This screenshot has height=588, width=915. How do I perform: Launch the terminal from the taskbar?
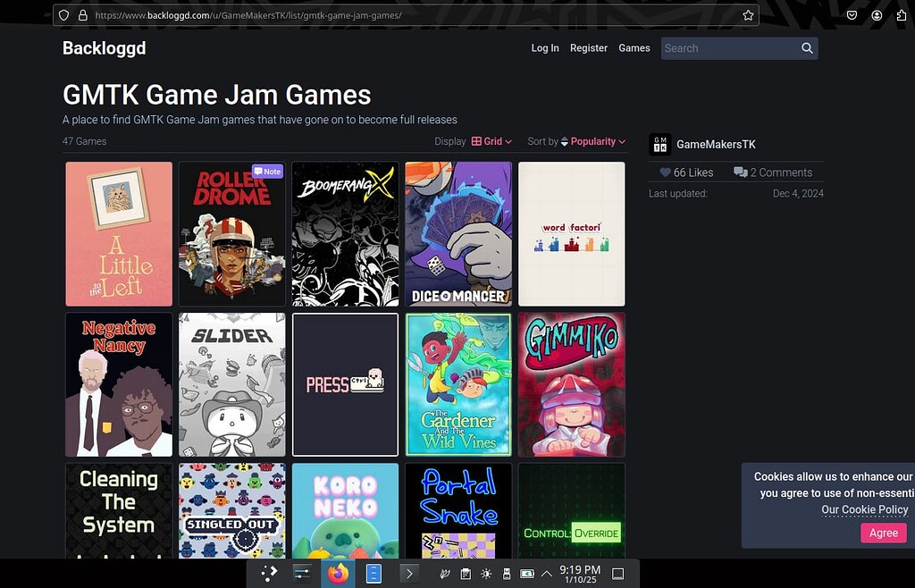click(409, 574)
